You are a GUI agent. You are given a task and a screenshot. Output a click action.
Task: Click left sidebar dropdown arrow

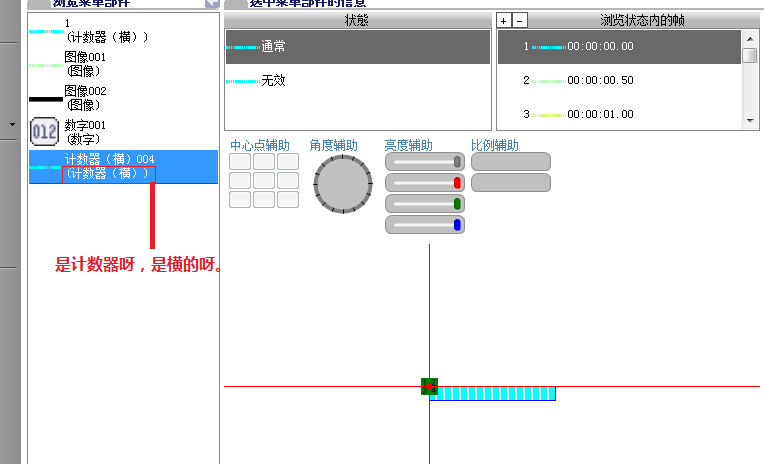click(x=12, y=124)
